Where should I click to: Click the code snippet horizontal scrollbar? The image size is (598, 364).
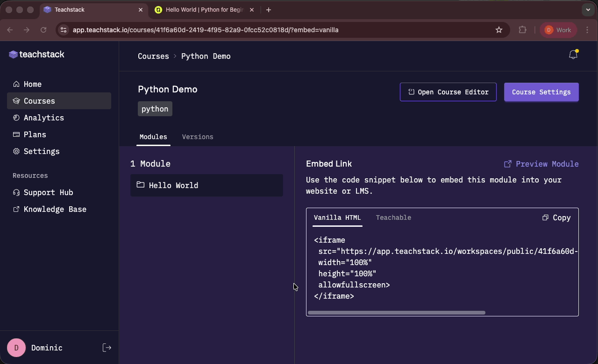pos(397,313)
